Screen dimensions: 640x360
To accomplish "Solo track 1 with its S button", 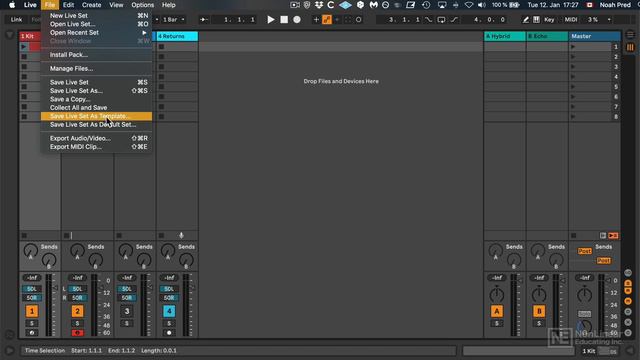I will (32, 323).
